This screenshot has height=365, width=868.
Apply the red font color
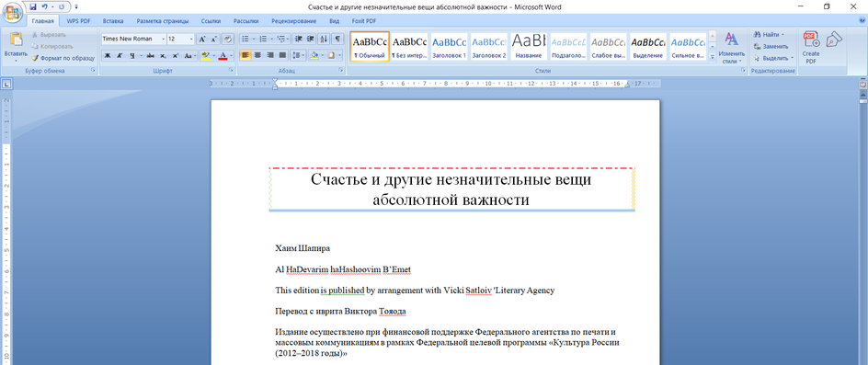pyautogui.click(x=223, y=55)
